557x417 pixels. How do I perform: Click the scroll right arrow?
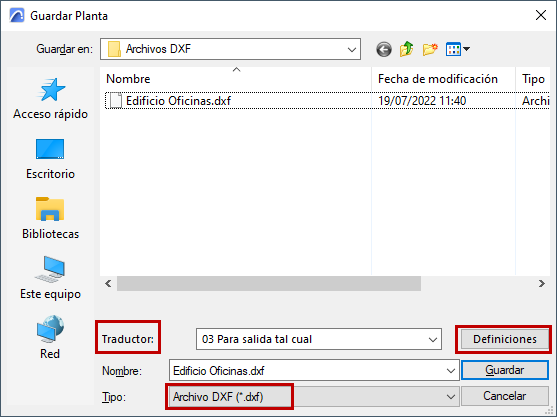(x=542, y=283)
